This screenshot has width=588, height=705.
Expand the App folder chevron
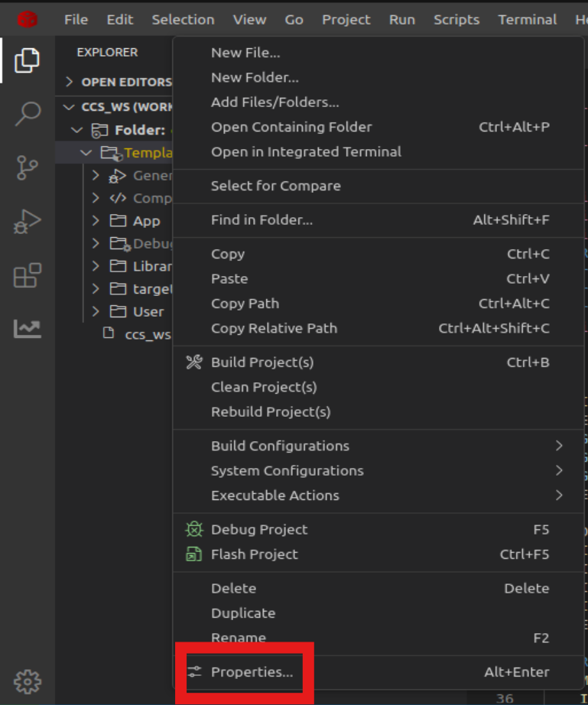96,220
